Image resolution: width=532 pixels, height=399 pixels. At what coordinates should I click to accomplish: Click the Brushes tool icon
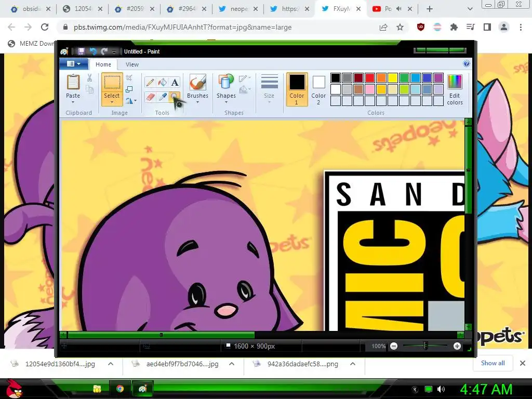click(x=198, y=82)
